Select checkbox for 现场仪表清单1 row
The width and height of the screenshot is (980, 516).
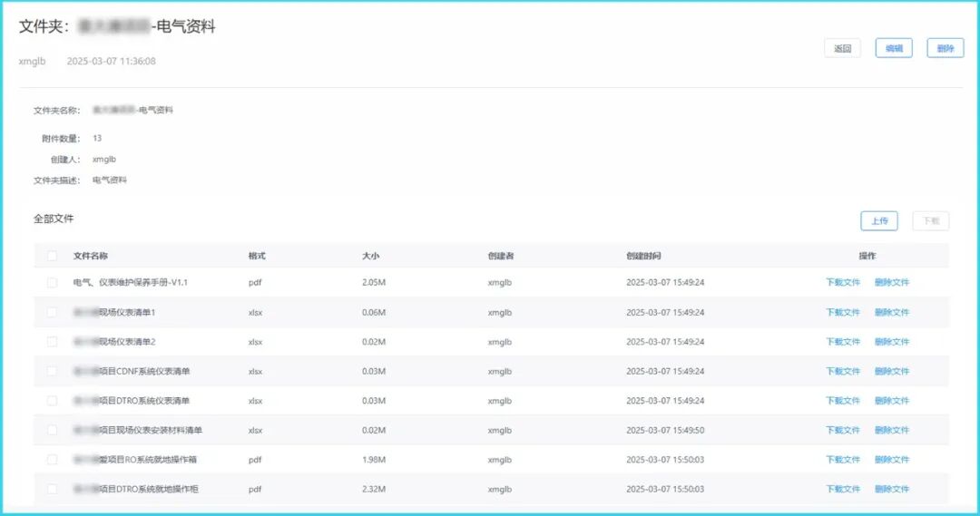[x=52, y=312]
